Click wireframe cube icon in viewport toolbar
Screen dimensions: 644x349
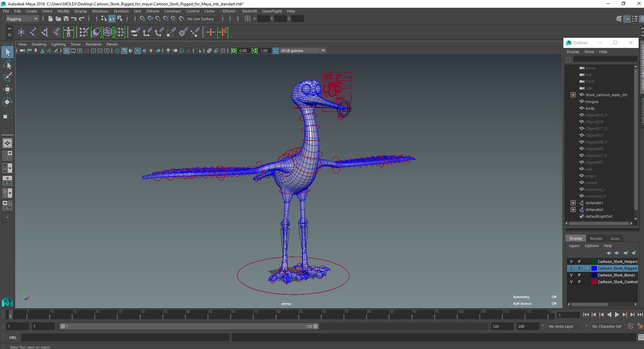coord(117,51)
